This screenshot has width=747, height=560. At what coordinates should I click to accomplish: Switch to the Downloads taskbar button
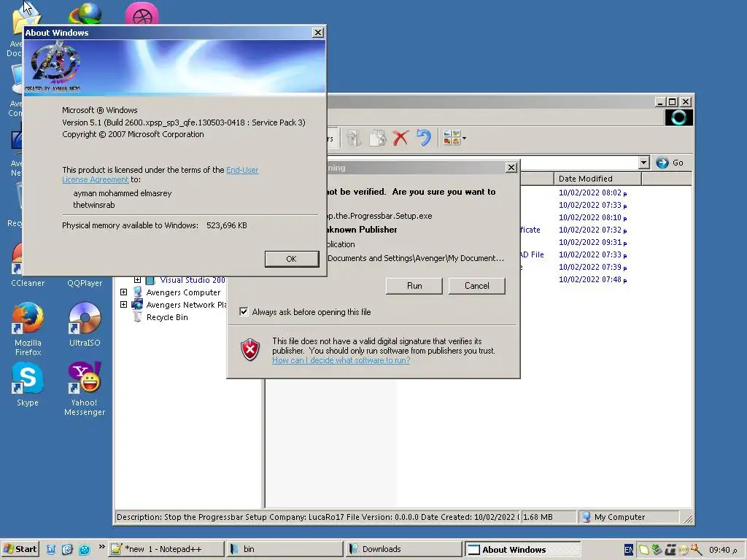(403, 549)
